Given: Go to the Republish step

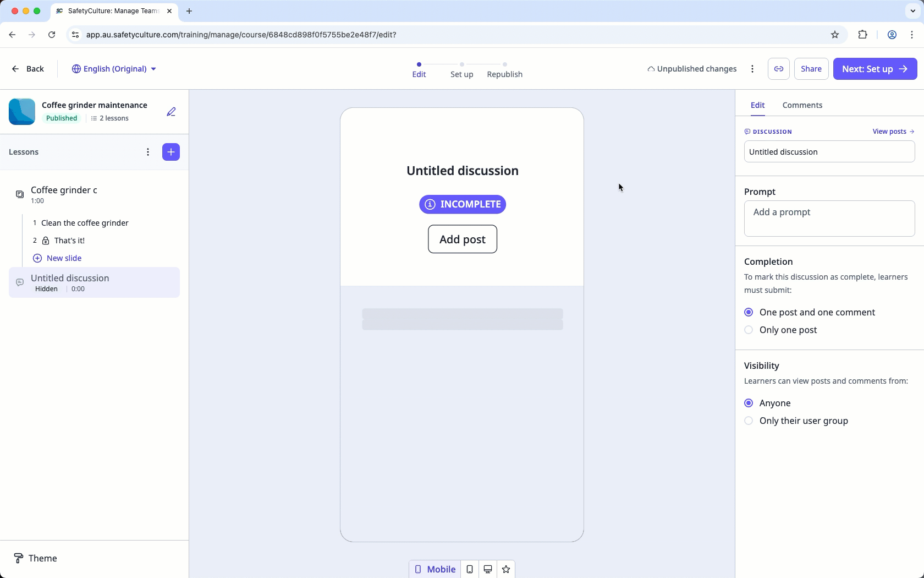Looking at the screenshot, I should pos(504,70).
